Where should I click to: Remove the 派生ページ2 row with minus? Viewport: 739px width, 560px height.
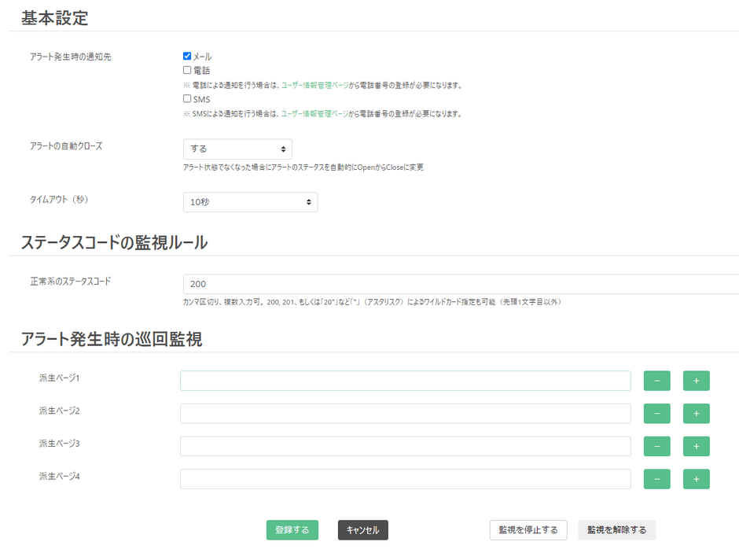tap(656, 414)
